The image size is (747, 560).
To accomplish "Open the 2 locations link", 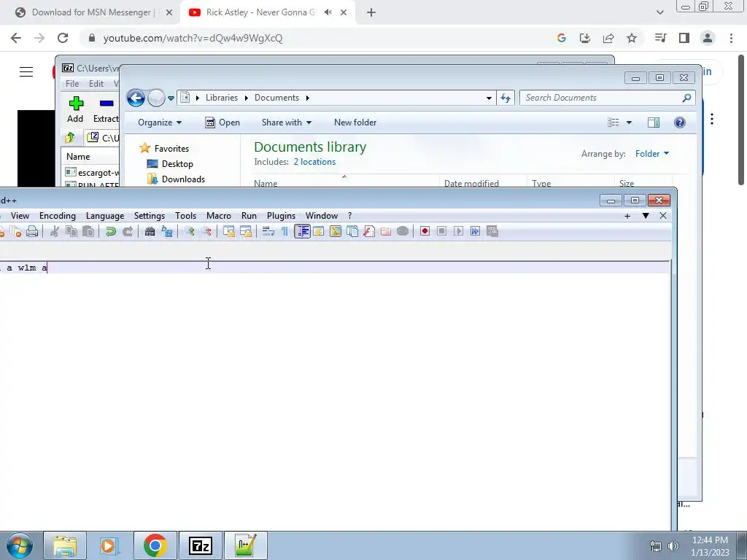I will [x=314, y=162].
